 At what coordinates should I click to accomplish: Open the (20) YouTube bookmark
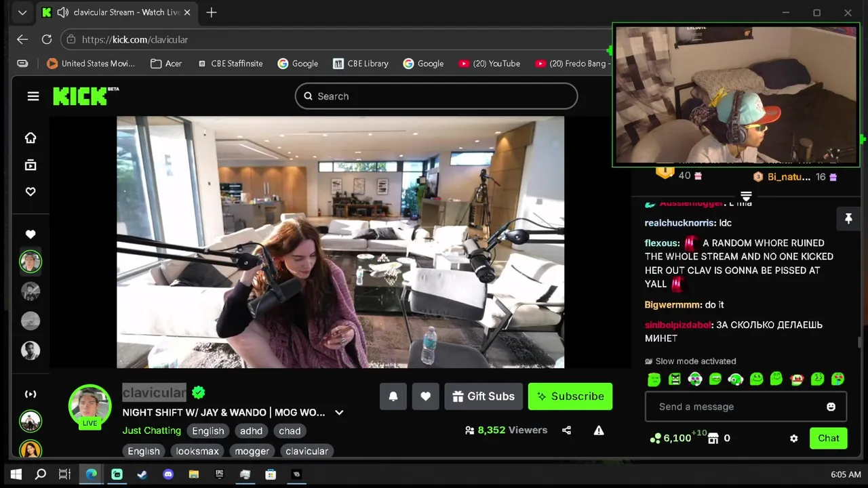pyautogui.click(x=489, y=63)
